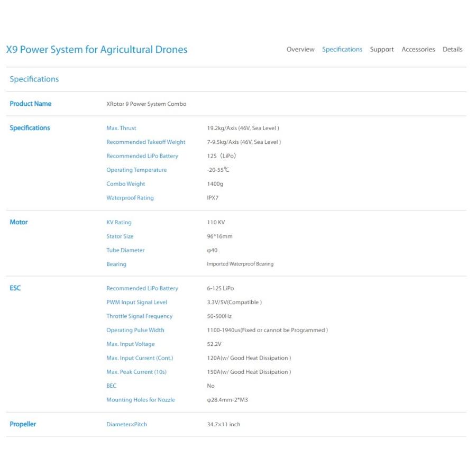
Task: Click the X9 Power System page title
Action: (97, 50)
